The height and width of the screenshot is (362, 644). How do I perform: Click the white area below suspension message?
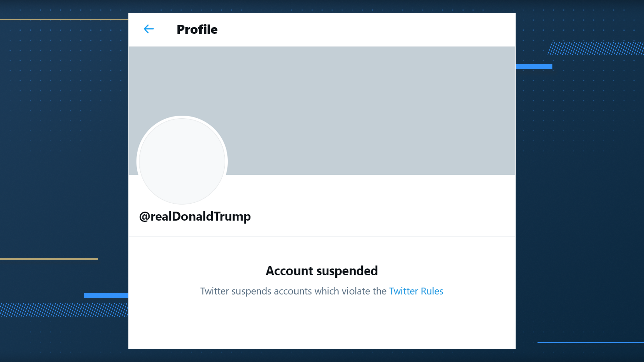coord(321,325)
